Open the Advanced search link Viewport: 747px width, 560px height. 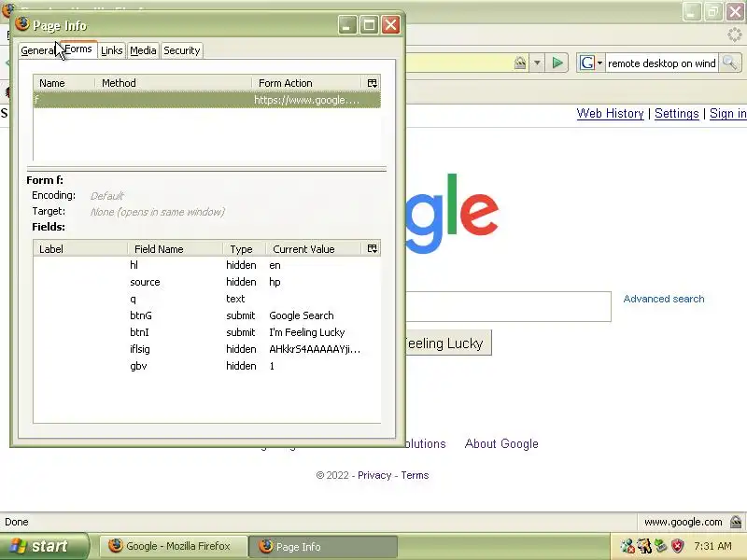click(x=664, y=299)
